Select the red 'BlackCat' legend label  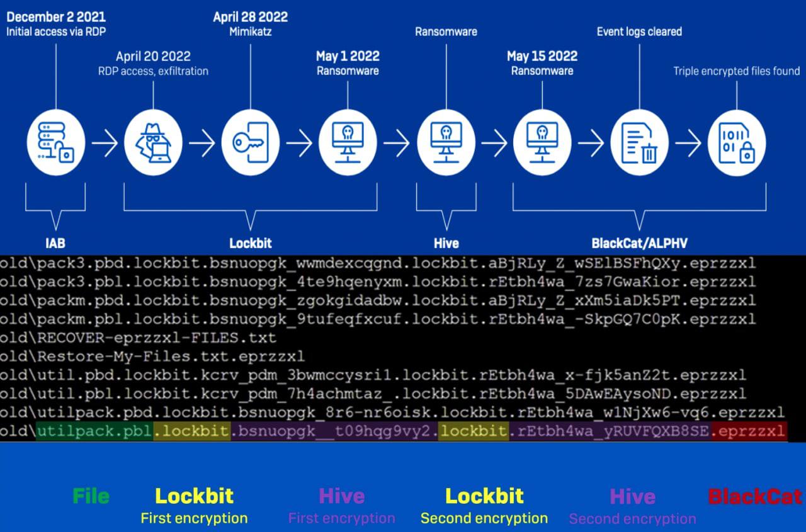click(755, 496)
